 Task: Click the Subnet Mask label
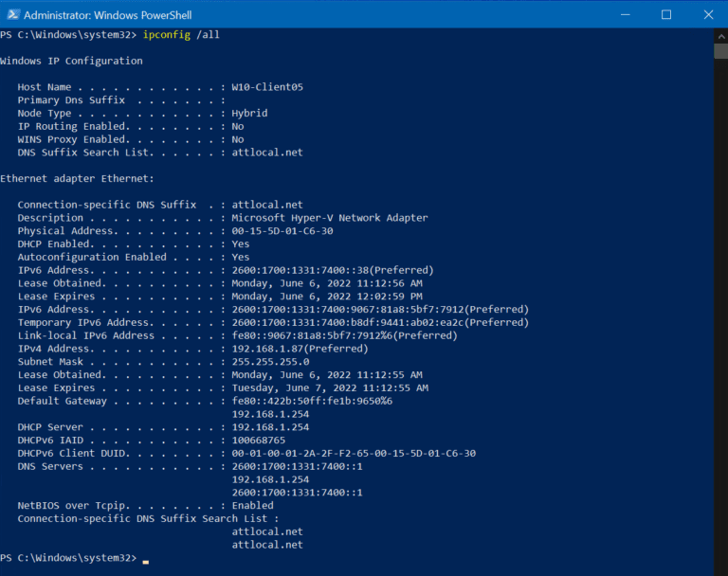pos(50,362)
